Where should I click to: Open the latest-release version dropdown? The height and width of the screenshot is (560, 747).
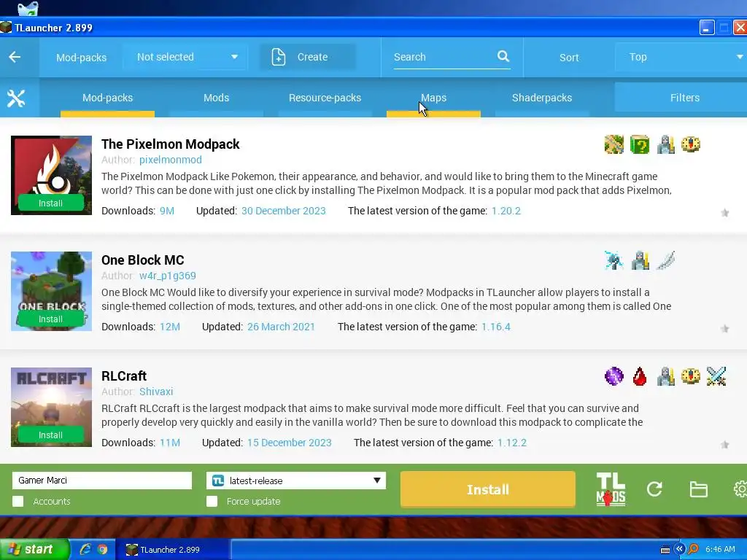[296, 481]
